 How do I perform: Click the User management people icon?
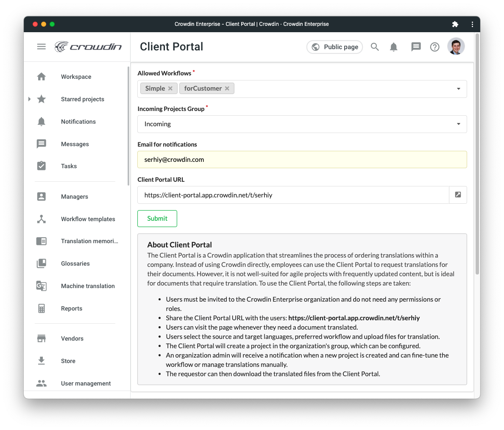(x=41, y=383)
